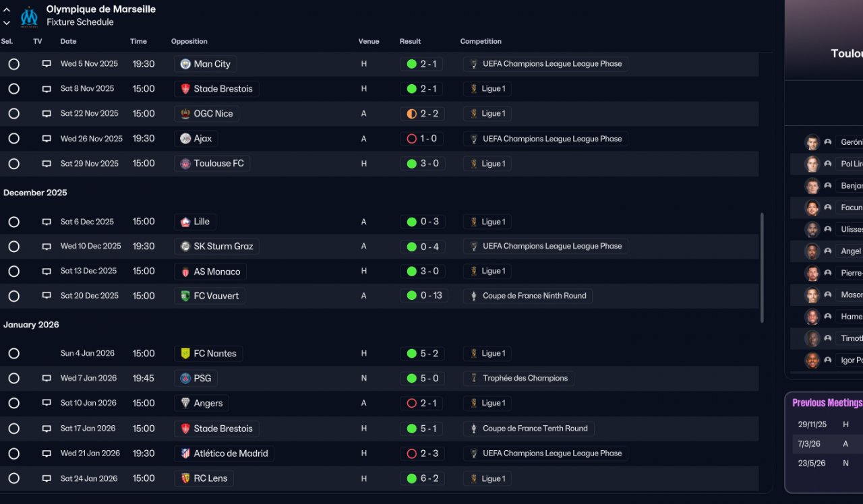
Task: Click the Trophée des Champions trophy icon
Action: (x=474, y=379)
